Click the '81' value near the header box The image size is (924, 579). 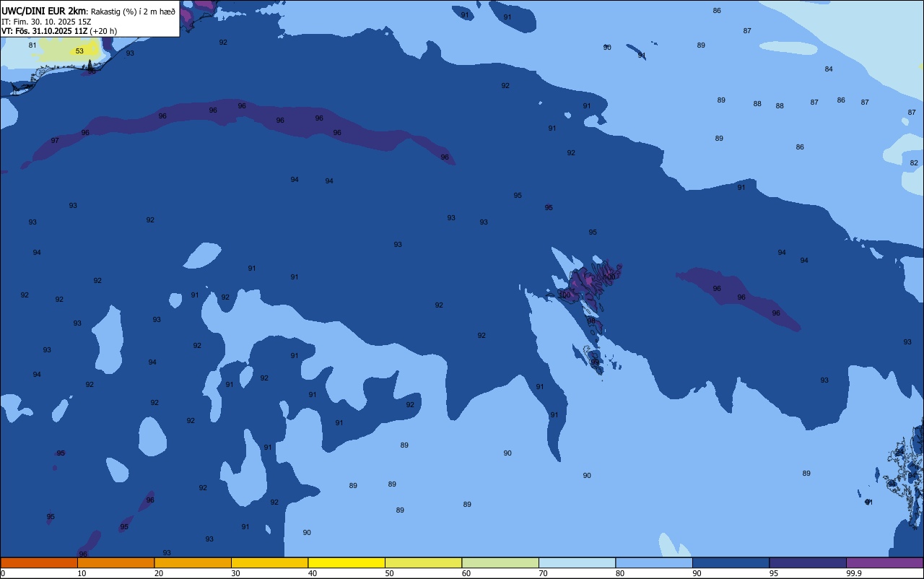click(32, 45)
